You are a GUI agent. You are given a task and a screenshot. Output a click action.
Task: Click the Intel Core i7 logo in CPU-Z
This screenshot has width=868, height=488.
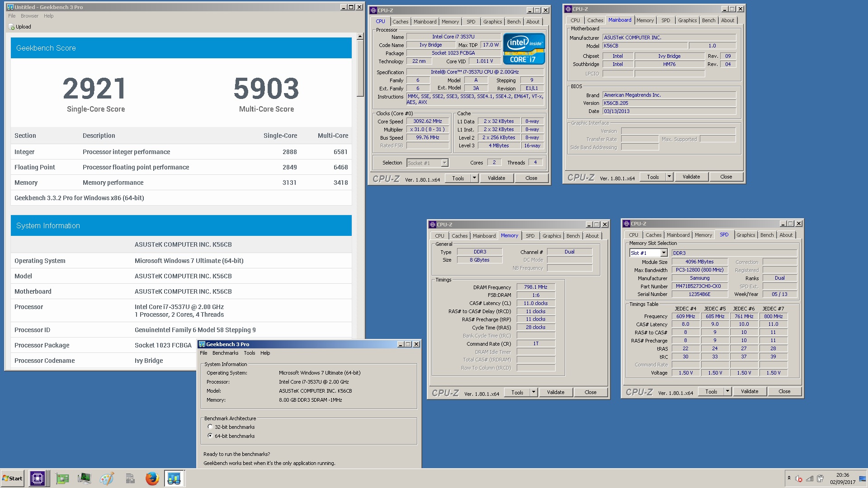click(x=524, y=49)
